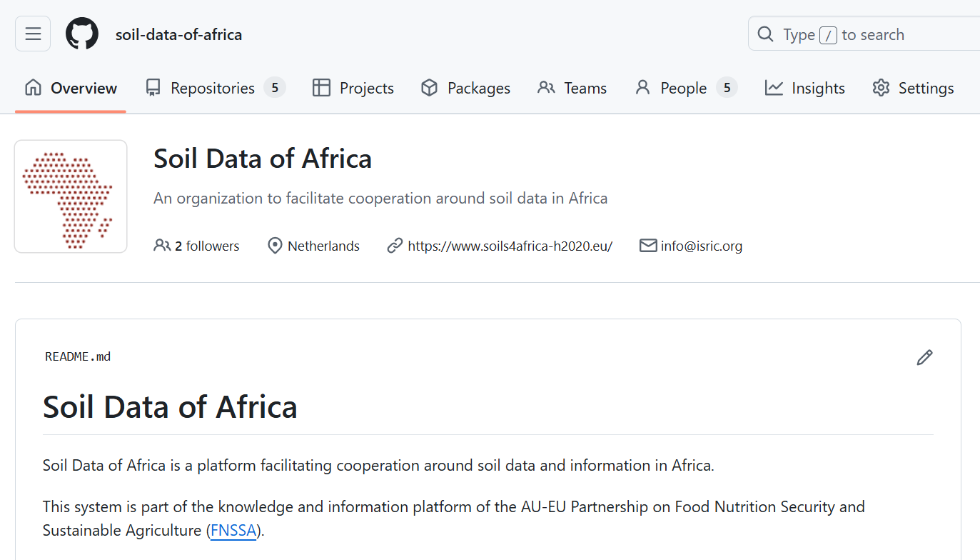Viewport: 980px width, 560px height.
Task: Click the Projects table icon
Action: (x=322, y=88)
